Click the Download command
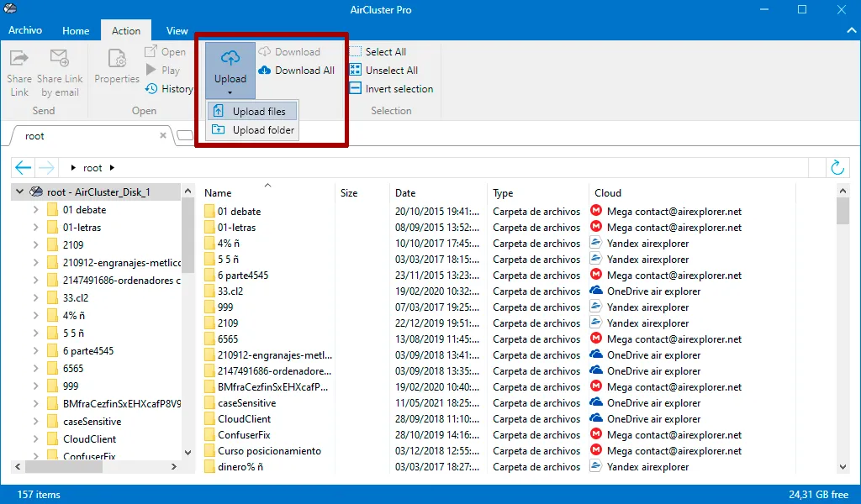Image resolution: width=861 pixels, height=504 pixels. 289,51
